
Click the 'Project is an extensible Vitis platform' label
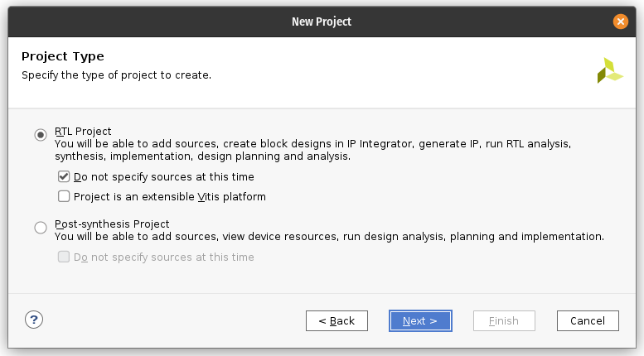[x=170, y=197]
